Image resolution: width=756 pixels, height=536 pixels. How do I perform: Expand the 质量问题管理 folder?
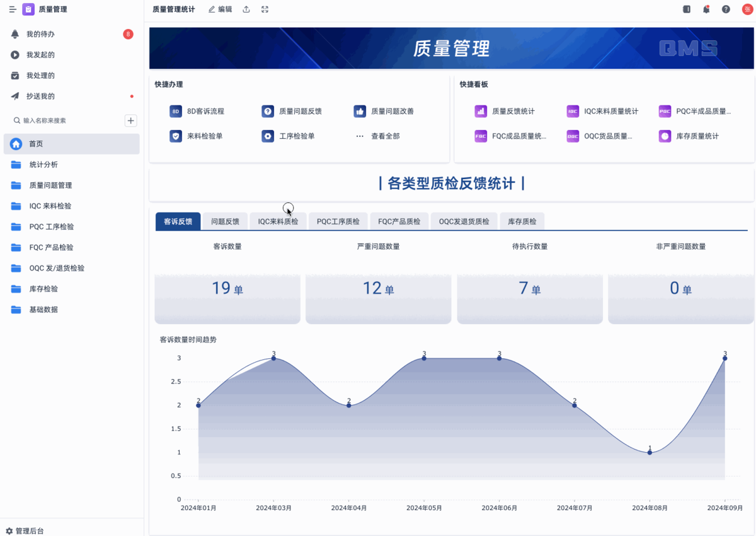(50, 185)
